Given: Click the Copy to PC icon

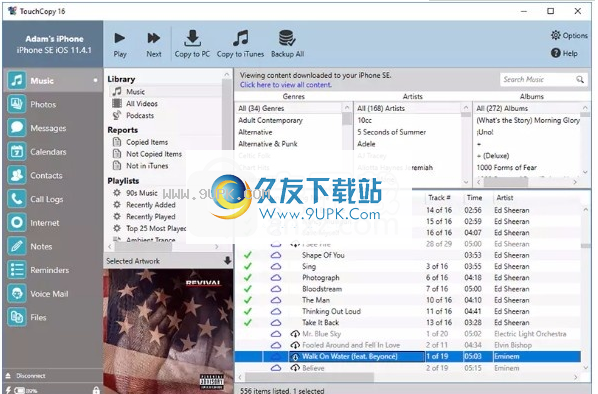Looking at the screenshot, I should pyautogui.click(x=192, y=38).
